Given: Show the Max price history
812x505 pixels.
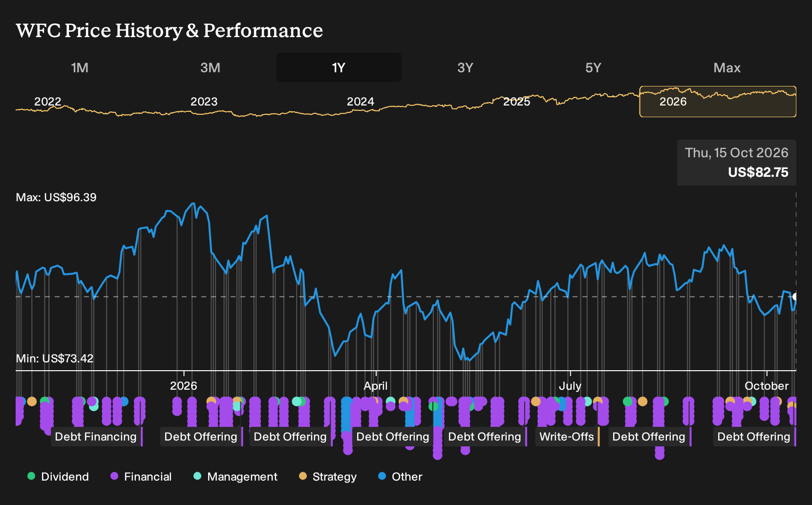Looking at the screenshot, I should click(x=727, y=67).
